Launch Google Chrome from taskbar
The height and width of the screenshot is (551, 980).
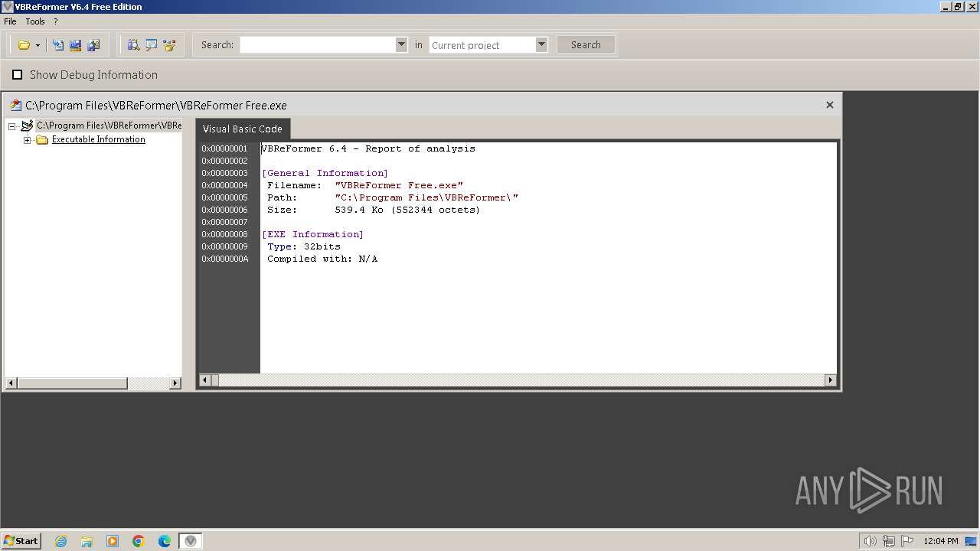click(139, 541)
